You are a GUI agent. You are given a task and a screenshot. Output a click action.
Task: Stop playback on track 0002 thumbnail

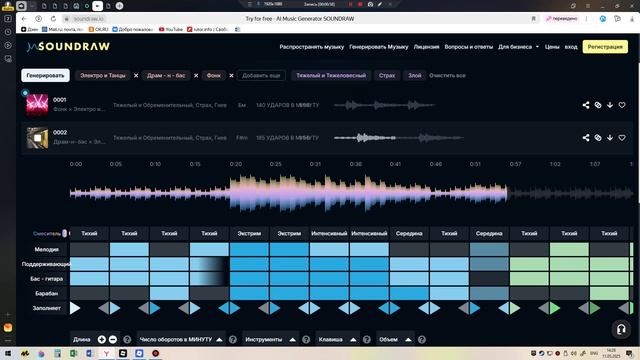[x=37, y=138]
